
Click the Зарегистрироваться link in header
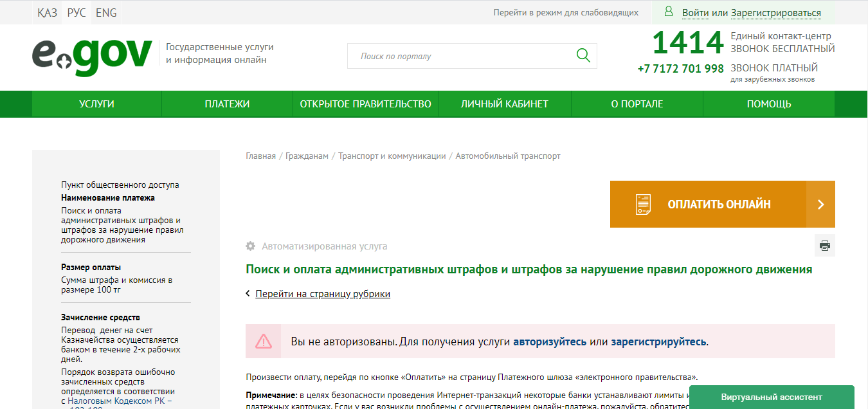(775, 13)
